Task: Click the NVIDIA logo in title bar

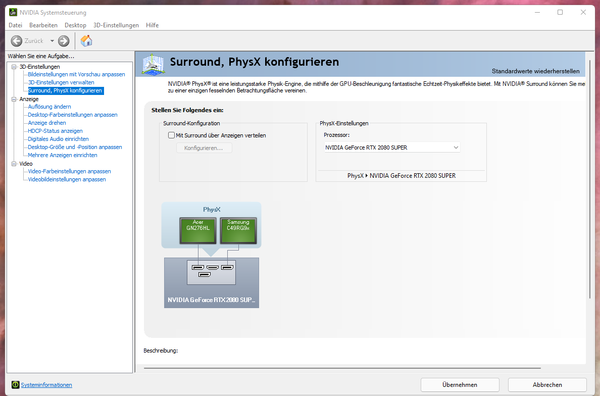Action: 13,12
